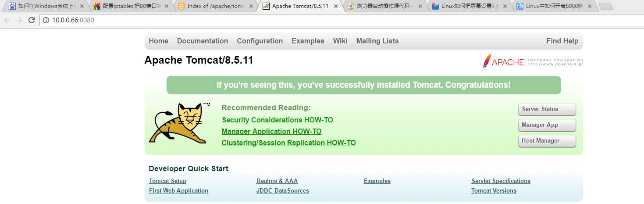Open Manager Application HOW-TO link
Viewport: 644px width, 204px height.
(271, 131)
